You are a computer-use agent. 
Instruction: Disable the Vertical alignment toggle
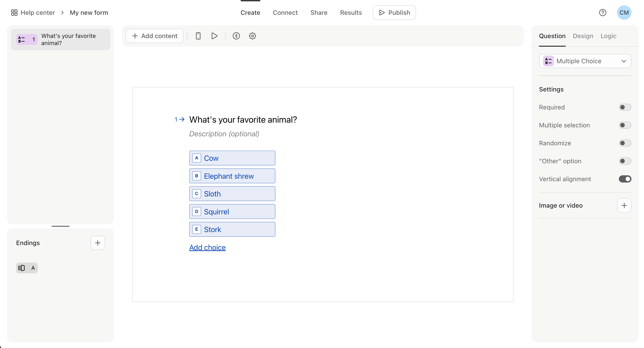coord(625,179)
